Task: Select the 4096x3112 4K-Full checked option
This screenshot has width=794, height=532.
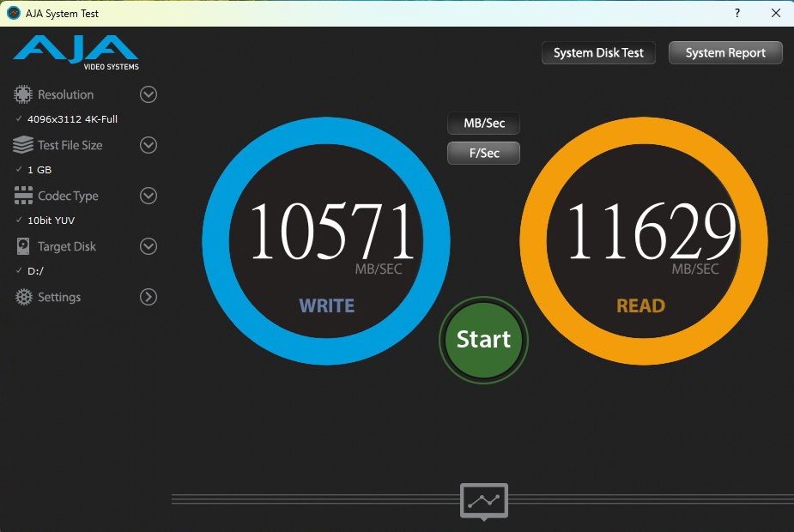Action: tap(72, 119)
